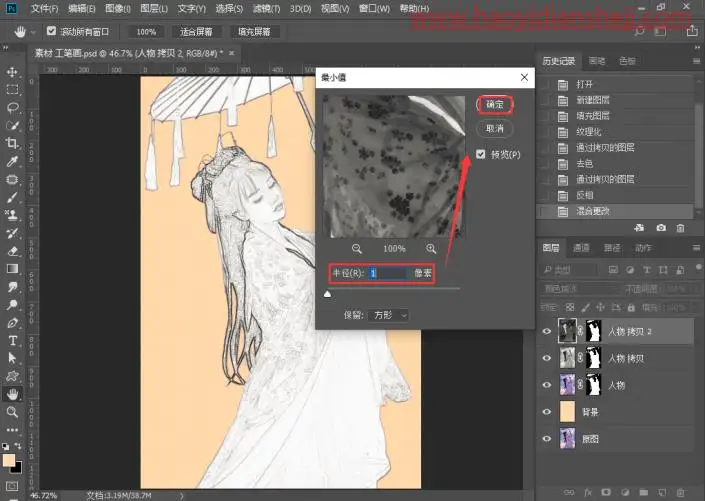Delete layer with trash icon in Layers panel
The image size is (705, 501).
tap(681, 492)
